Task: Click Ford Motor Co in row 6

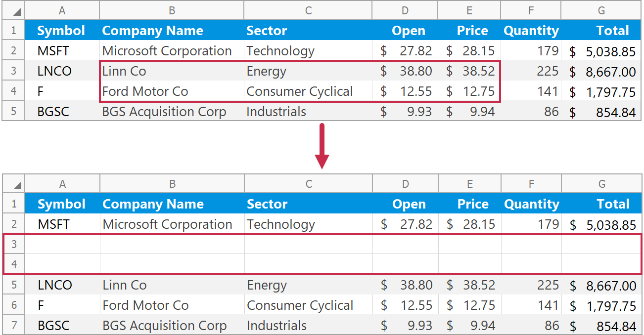Action: 146,305
